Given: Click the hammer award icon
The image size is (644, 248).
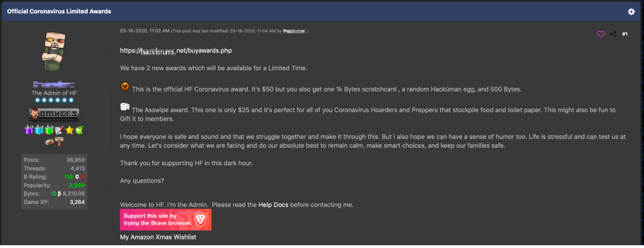Looking at the screenshot, I should click(x=59, y=142).
